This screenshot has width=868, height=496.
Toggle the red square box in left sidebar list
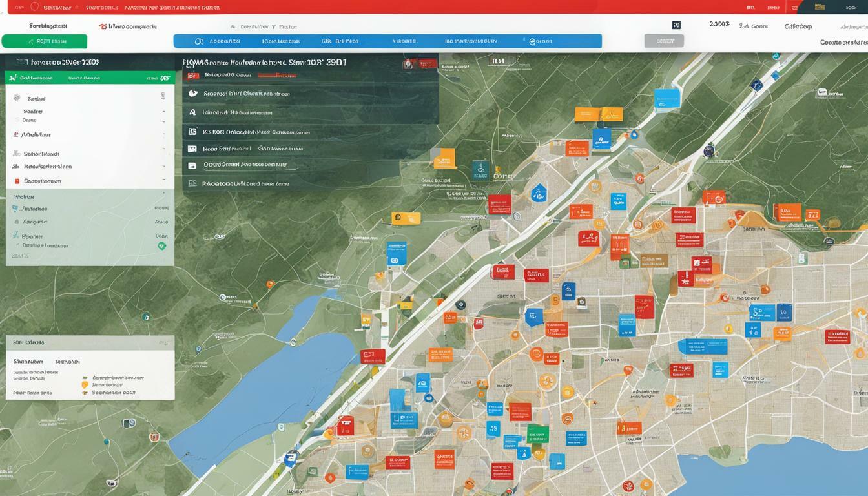click(x=17, y=181)
